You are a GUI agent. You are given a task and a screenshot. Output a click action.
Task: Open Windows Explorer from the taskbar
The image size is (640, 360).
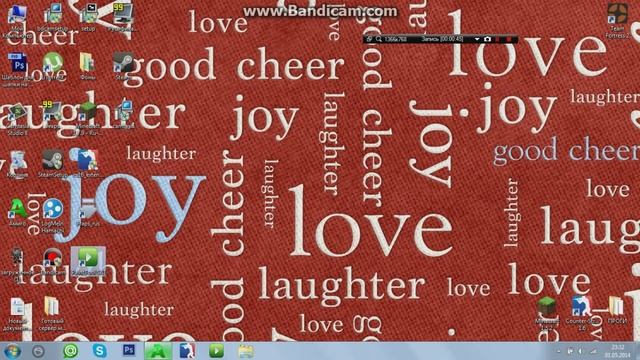click(245, 351)
